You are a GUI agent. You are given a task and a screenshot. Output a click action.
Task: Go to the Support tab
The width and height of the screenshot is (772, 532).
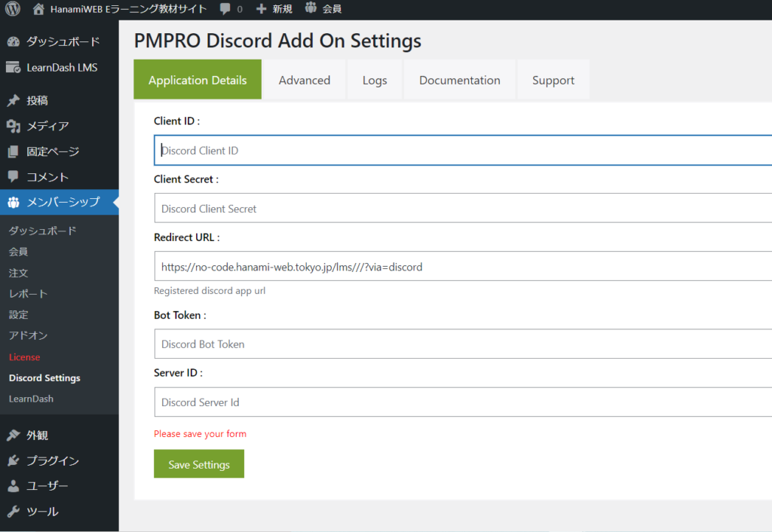click(x=553, y=80)
